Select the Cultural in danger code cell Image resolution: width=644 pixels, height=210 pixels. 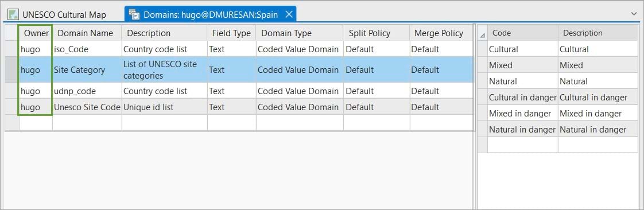pos(522,98)
